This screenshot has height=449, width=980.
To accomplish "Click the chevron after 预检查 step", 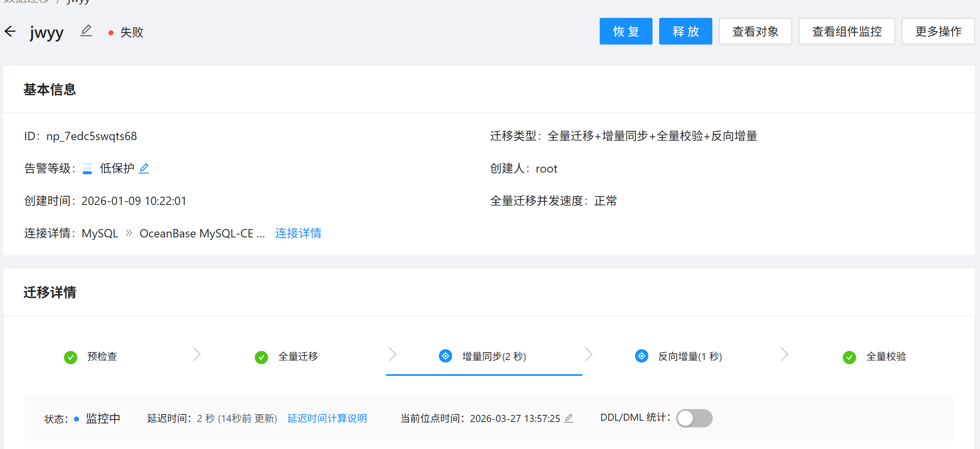I will pyautogui.click(x=197, y=355).
